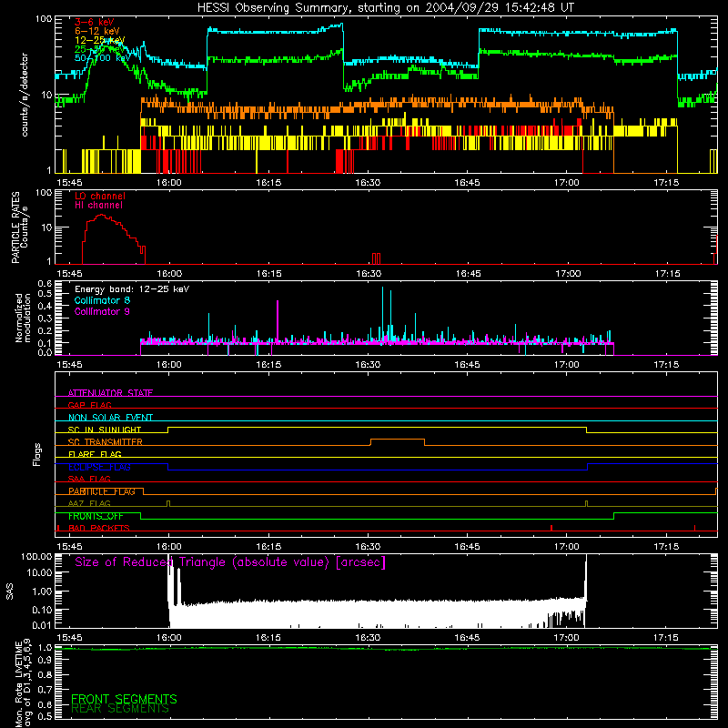Screen dimensions: 728x728
Task: Select the 50-100 keV legend entry
Action: pyautogui.click(x=101, y=58)
